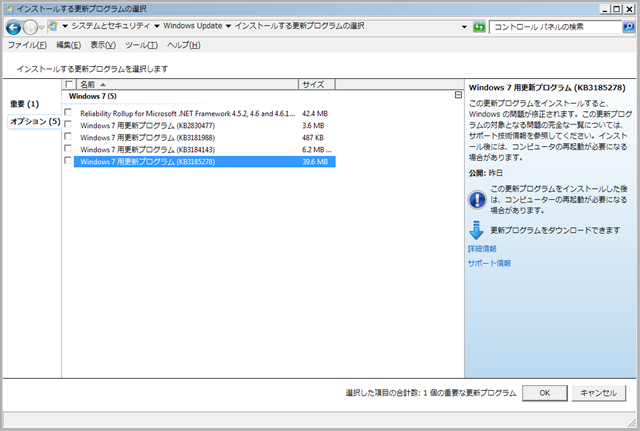Close the update selection window
The width and height of the screenshot is (640, 431).
[629, 9]
